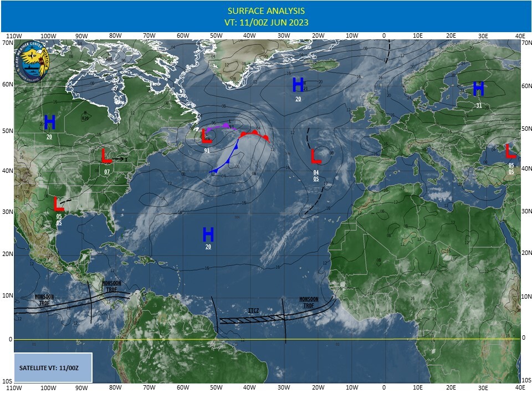
Task: Select the red L labeled 07 over Great Lakes
Action: (x=106, y=156)
